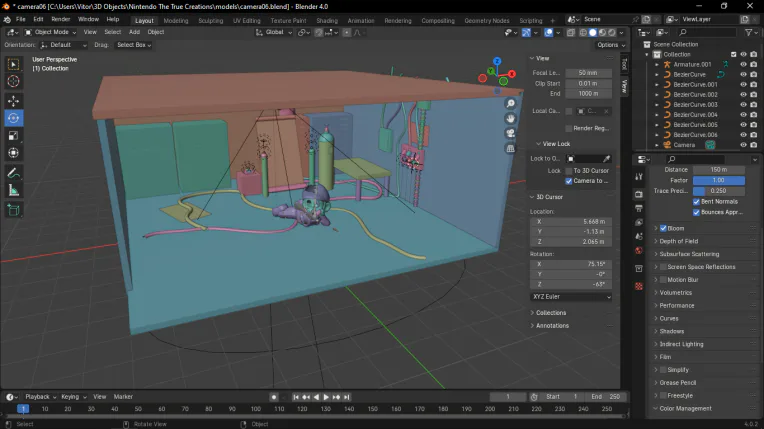764x429 pixels.
Task: Select the Move tool in the toolbar
Action: click(14, 101)
